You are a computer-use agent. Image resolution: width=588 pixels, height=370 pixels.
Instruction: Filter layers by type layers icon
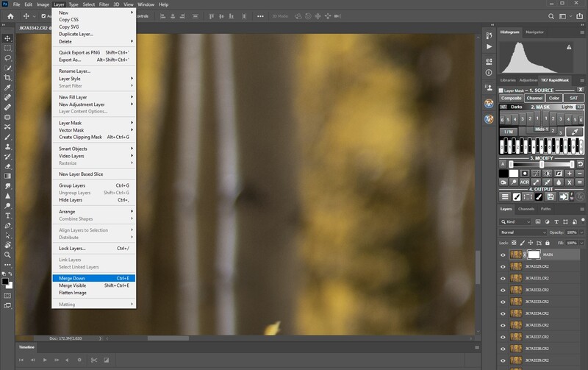click(x=556, y=221)
